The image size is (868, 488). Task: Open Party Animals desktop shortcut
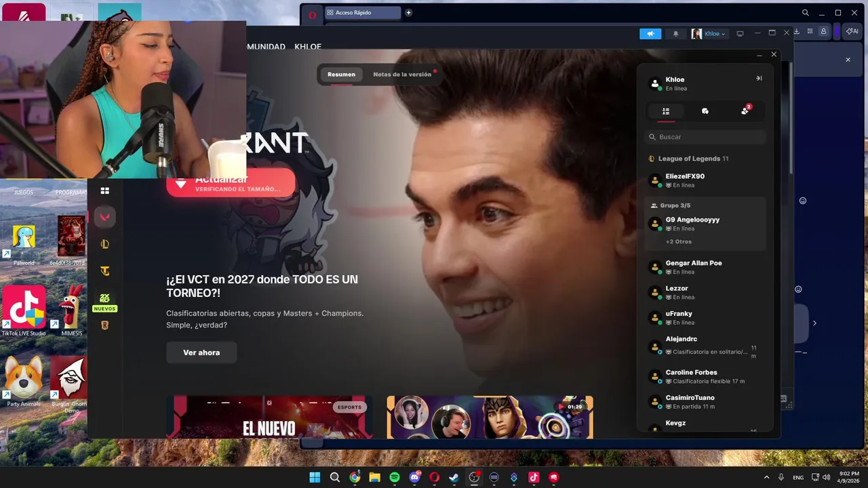[x=24, y=382]
